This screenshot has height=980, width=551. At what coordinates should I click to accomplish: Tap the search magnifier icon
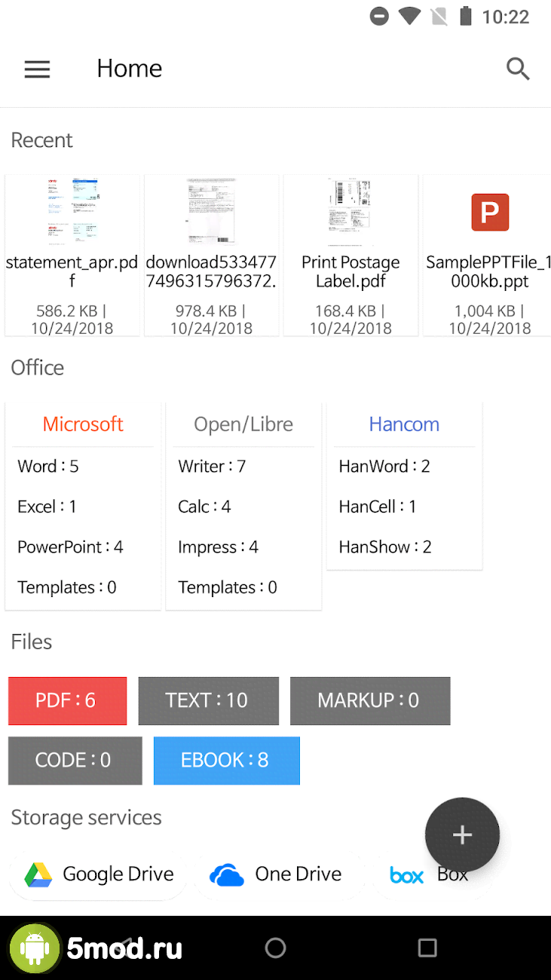pyautogui.click(x=518, y=69)
